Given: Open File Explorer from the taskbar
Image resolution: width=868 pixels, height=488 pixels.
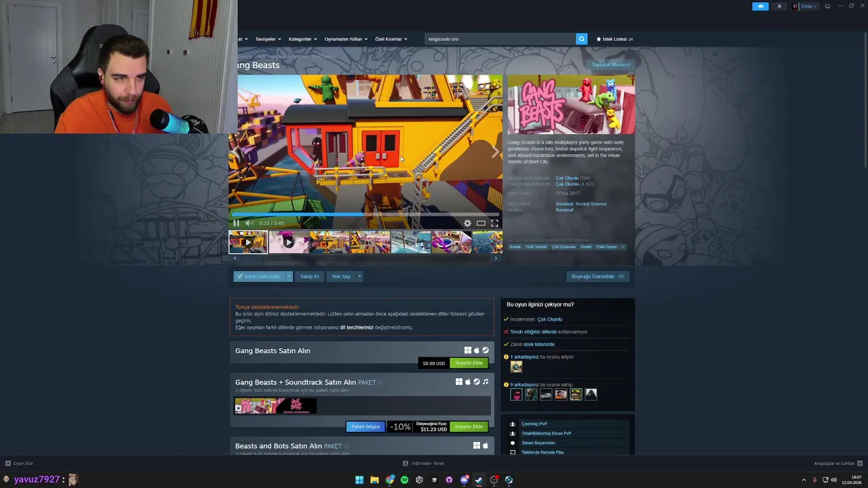Looking at the screenshot, I should pyautogui.click(x=374, y=480).
